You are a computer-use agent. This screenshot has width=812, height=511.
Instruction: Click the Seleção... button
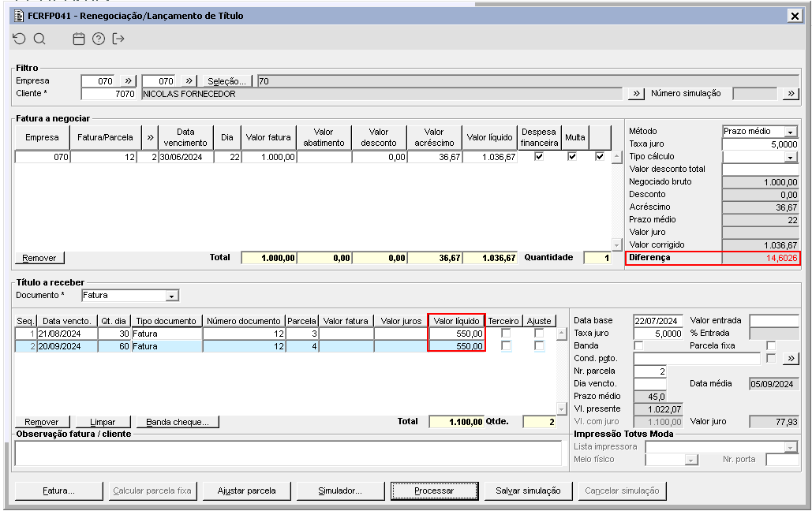[x=226, y=81]
